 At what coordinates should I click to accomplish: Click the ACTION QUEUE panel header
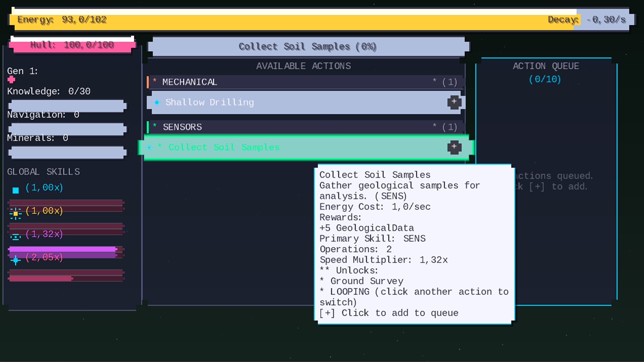tap(546, 66)
